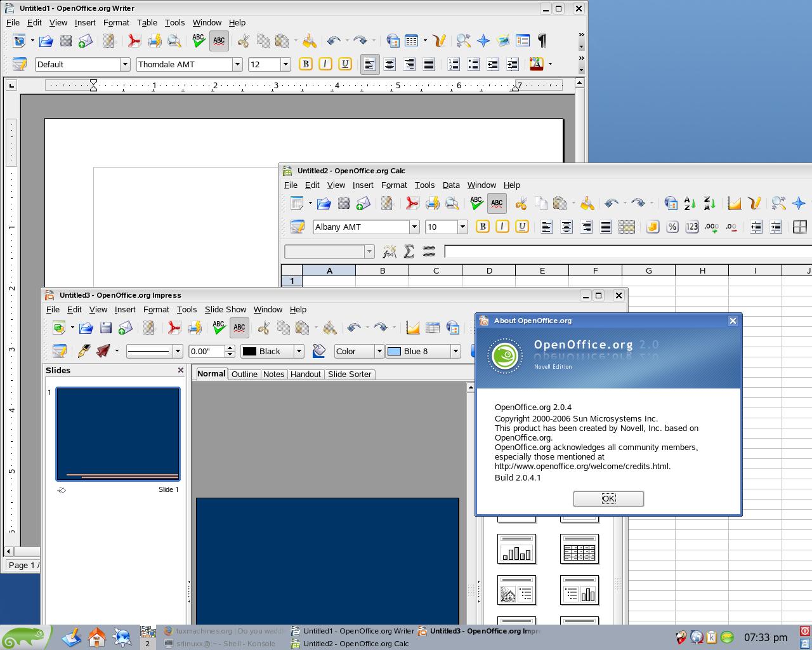Increase indent in Writer's formatting toolbar
This screenshot has height=650, width=812.
pos(513,64)
